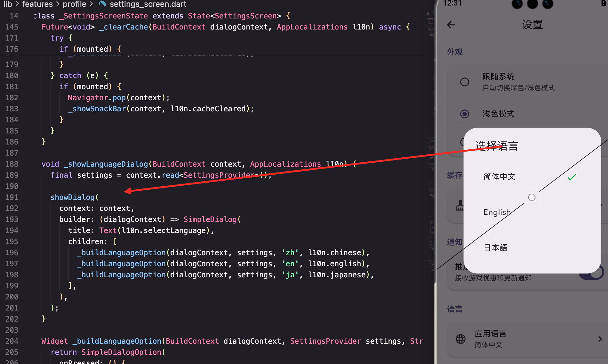Select the 跟随系统 radio button
The width and height of the screenshot is (608, 364).
pyautogui.click(x=464, y=82)
